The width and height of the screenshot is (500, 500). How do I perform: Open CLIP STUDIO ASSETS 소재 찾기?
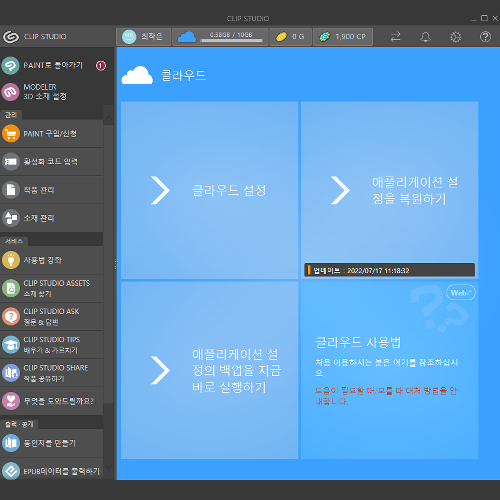tap(52, 288)
